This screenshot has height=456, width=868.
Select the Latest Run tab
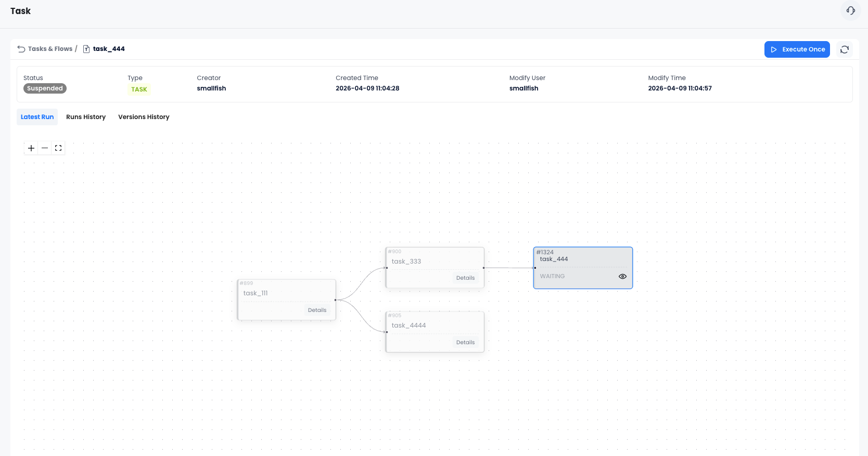click(x=37, y=117)
